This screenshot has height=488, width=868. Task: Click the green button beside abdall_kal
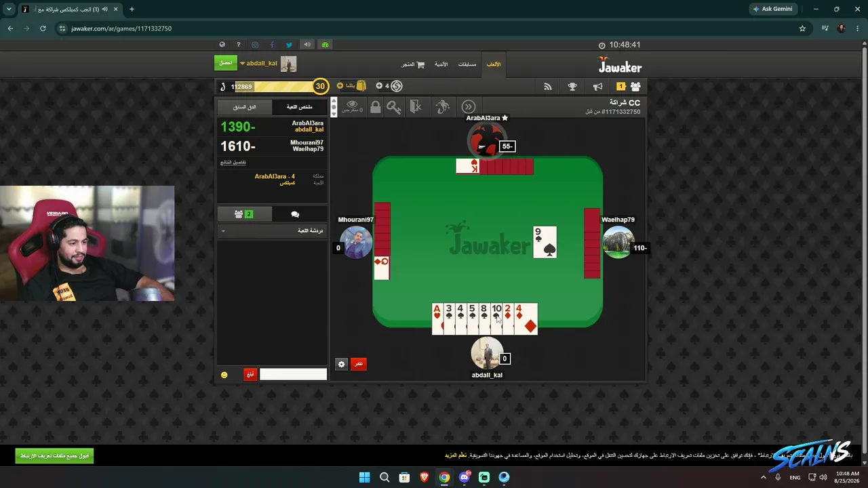(226, 63)
